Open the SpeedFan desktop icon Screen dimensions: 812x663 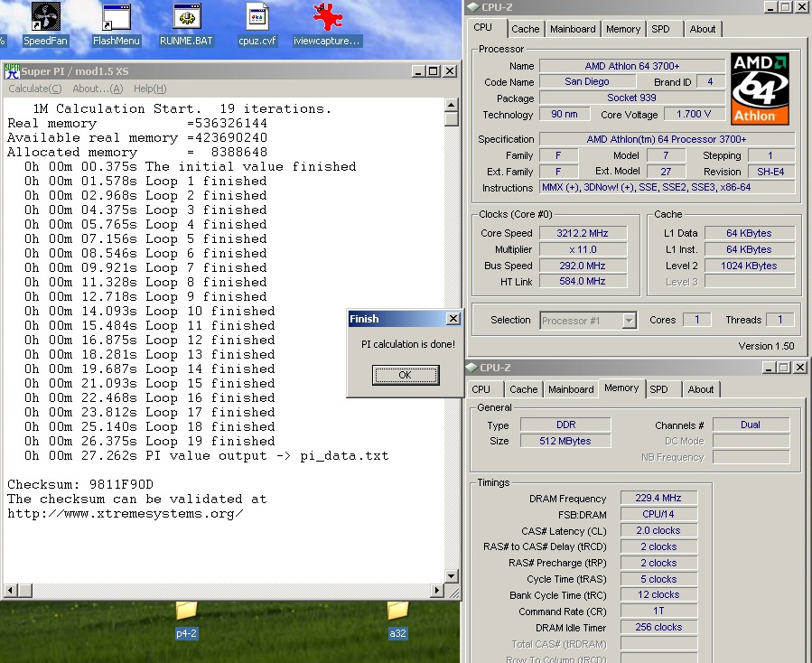click(44, 17)
